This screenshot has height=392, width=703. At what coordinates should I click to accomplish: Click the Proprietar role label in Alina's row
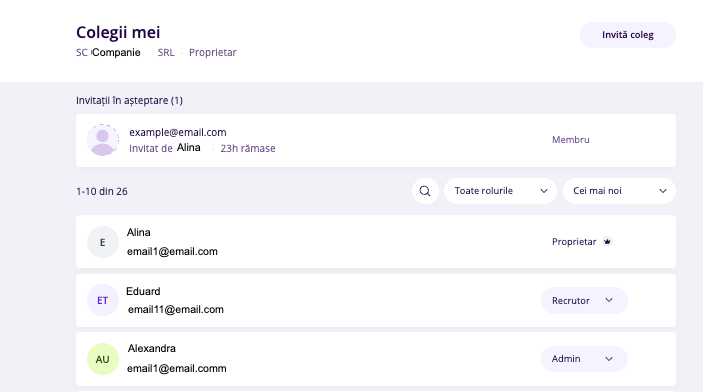click(x=574, y=242)
